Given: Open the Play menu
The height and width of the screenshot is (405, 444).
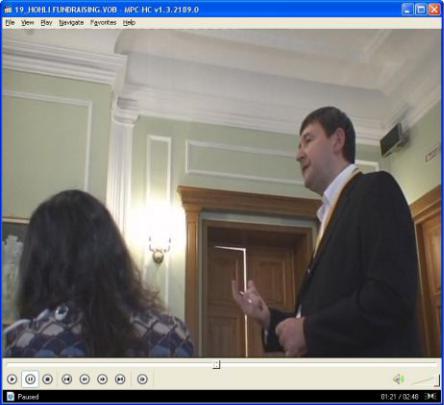Looking at the screenshot, I should 46,23.
